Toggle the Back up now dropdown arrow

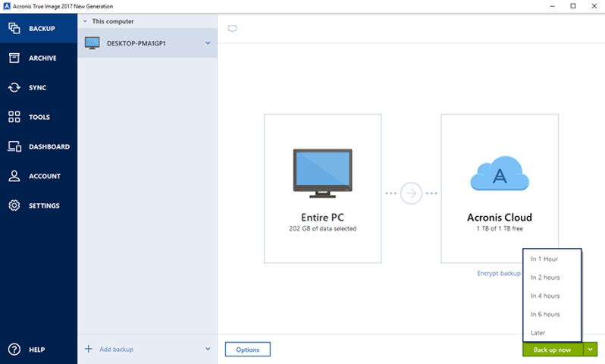click(x=590, y=350)
